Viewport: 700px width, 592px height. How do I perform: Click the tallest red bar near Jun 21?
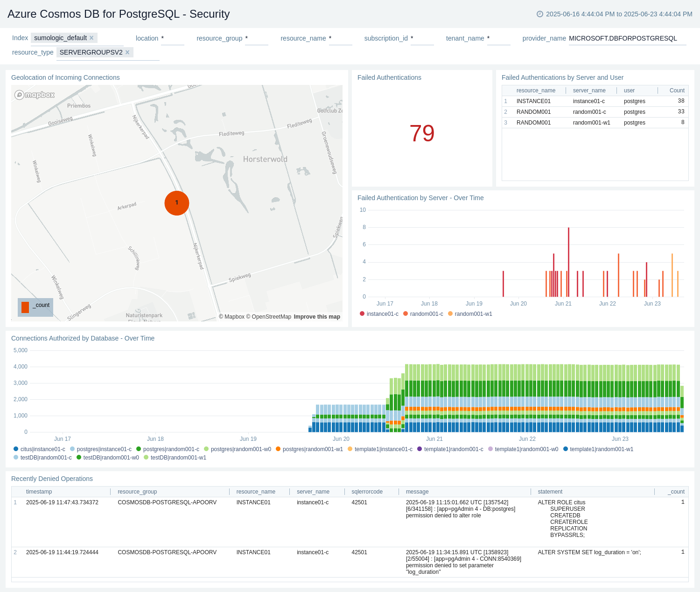pos(568,262)
